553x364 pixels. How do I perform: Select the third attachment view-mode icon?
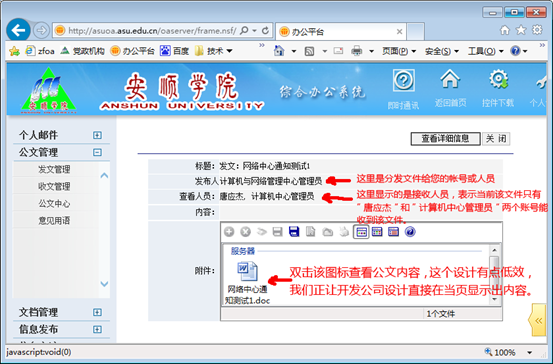coord(394,232)
